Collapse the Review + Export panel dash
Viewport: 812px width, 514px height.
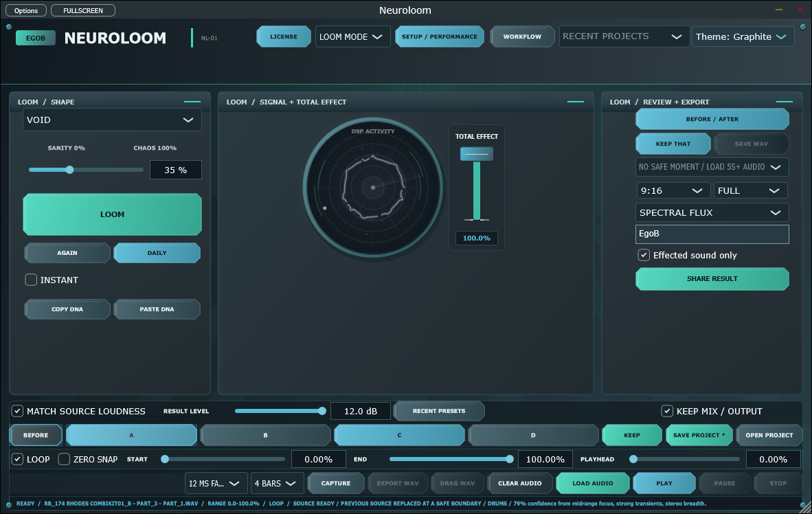point(784,102)
